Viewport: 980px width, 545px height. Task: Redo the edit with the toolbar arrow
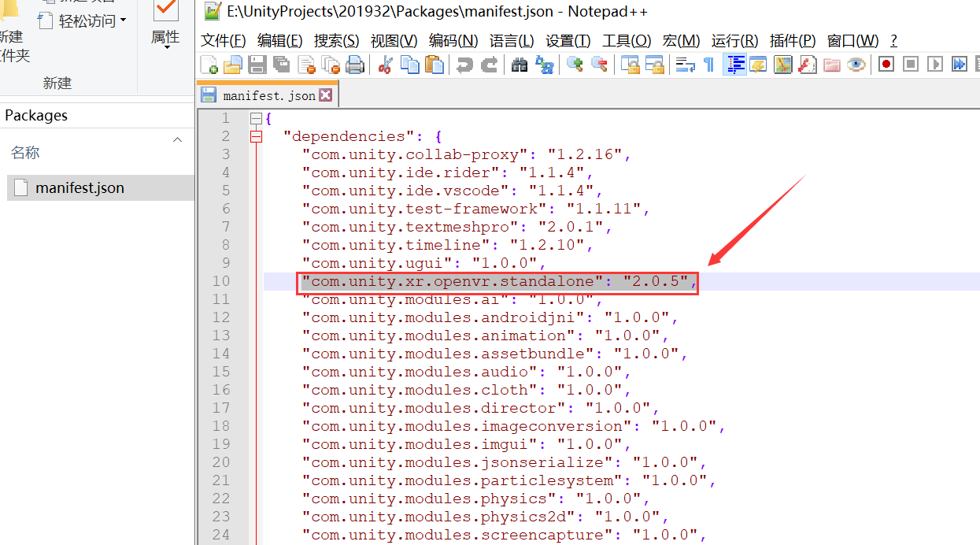point(490,65)
